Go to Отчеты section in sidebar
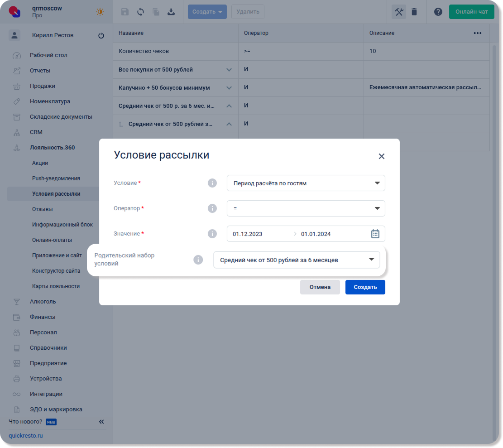This screenshot has width=503, height=448. (x=40, y=71)
